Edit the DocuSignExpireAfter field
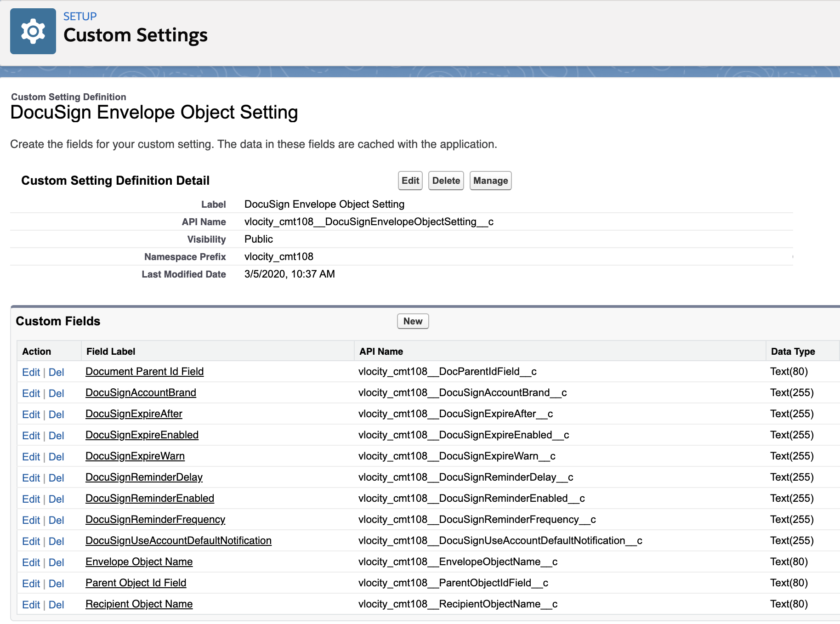 pos(31,414)
